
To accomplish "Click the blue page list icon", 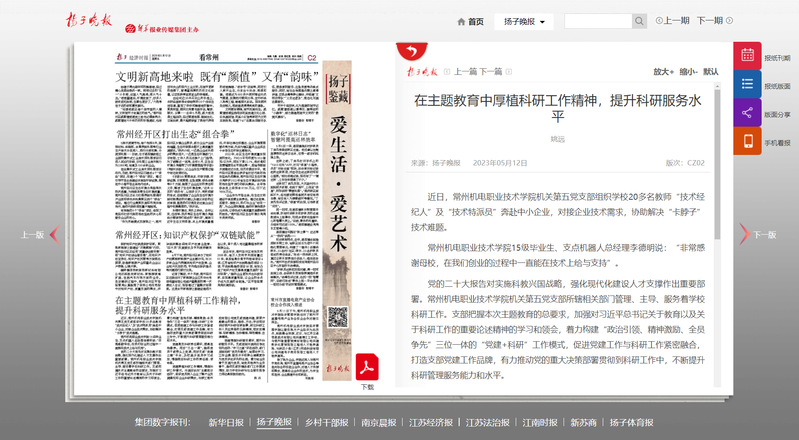I will [x=747, y=85].
